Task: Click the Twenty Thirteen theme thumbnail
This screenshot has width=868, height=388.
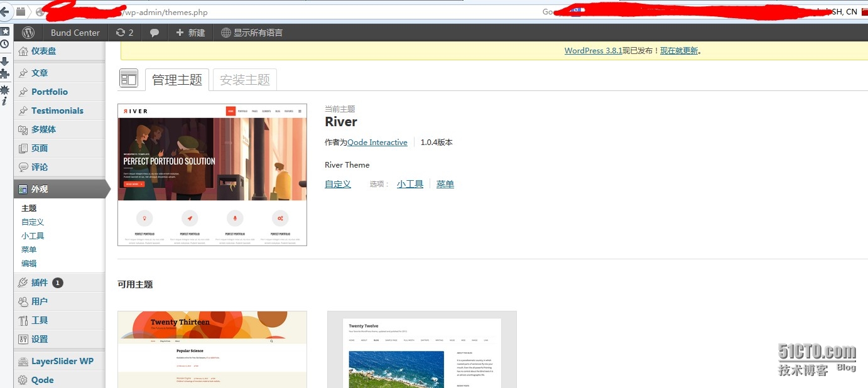Action: [212, 349]
